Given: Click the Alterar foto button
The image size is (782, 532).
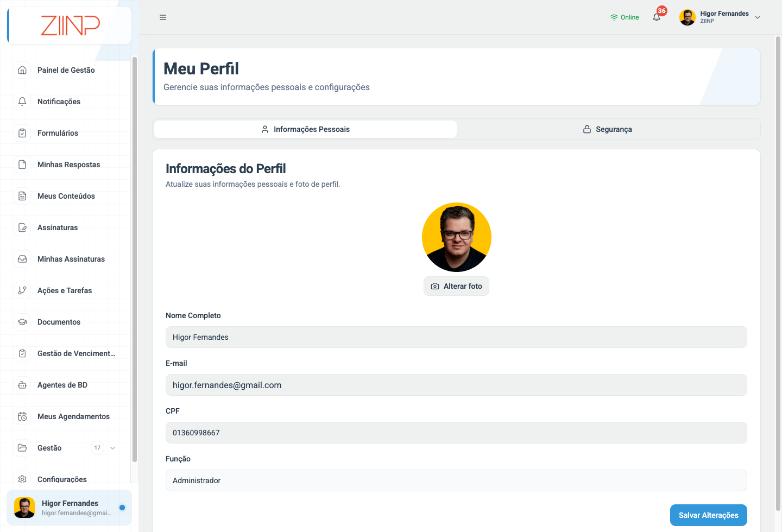Looking at the screenshot, I should (x=456, y=286).
